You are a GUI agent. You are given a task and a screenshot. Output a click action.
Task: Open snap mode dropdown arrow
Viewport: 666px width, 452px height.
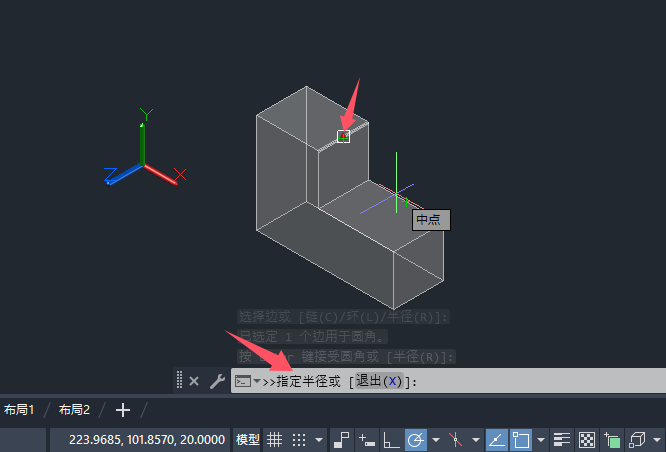point(319,440)
